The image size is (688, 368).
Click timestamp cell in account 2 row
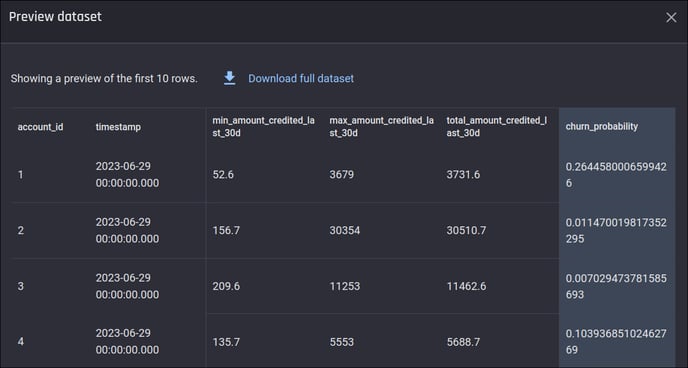127,230
